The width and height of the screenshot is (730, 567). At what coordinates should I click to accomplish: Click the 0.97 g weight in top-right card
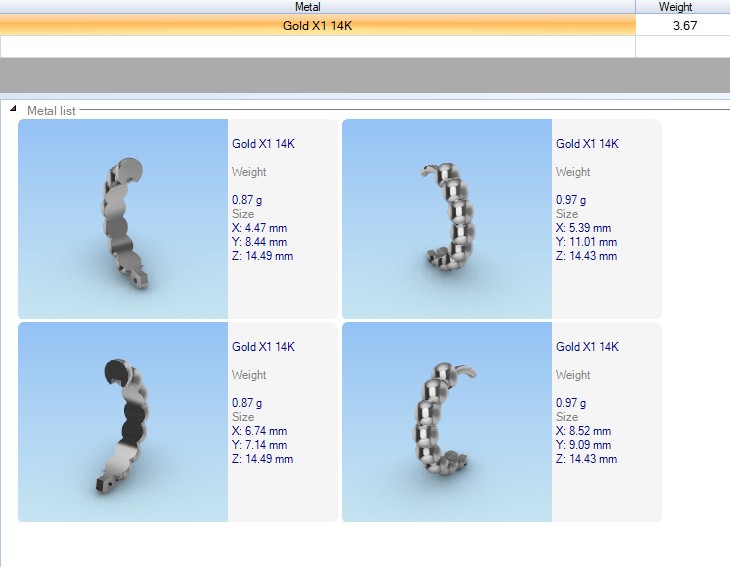pos(571,200)
